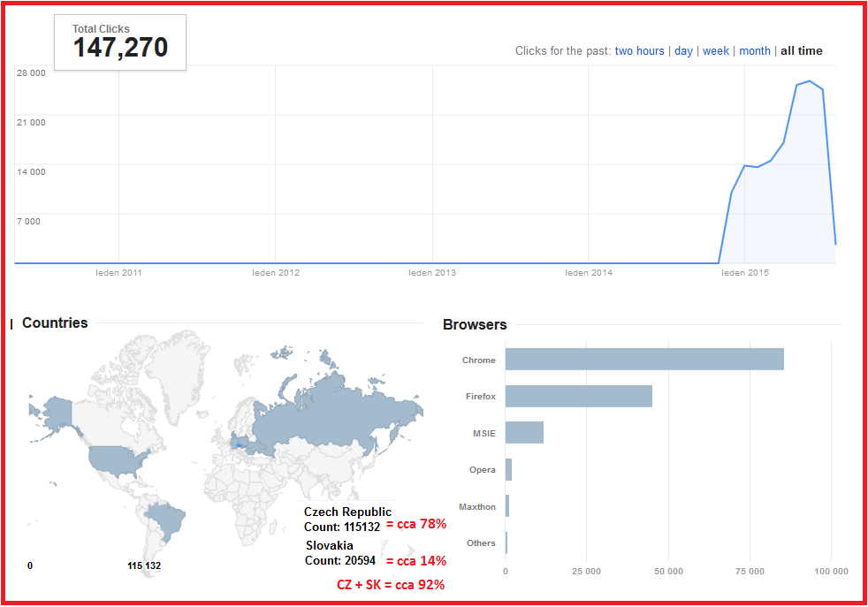
Task: Select the Opera browser bar
Action: point(508,469)
